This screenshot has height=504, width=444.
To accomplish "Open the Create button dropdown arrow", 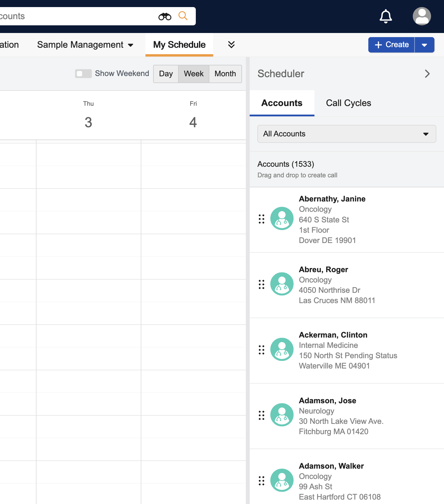I will click(x=424, y=45).
